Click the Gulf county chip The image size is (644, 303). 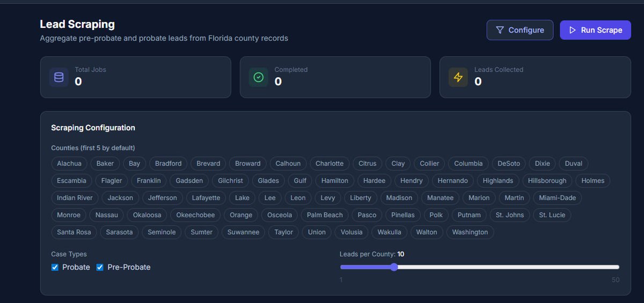300,181
